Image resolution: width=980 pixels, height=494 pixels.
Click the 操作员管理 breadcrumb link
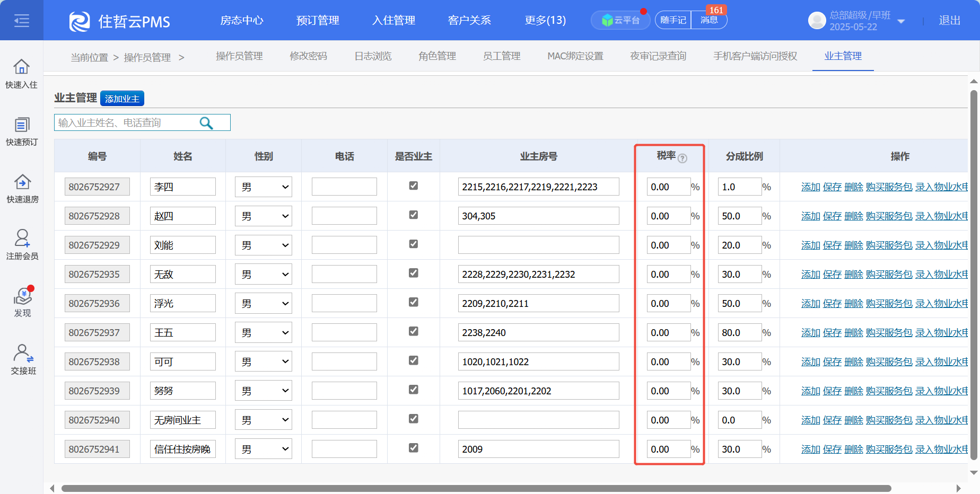click(x=147, y=57)
